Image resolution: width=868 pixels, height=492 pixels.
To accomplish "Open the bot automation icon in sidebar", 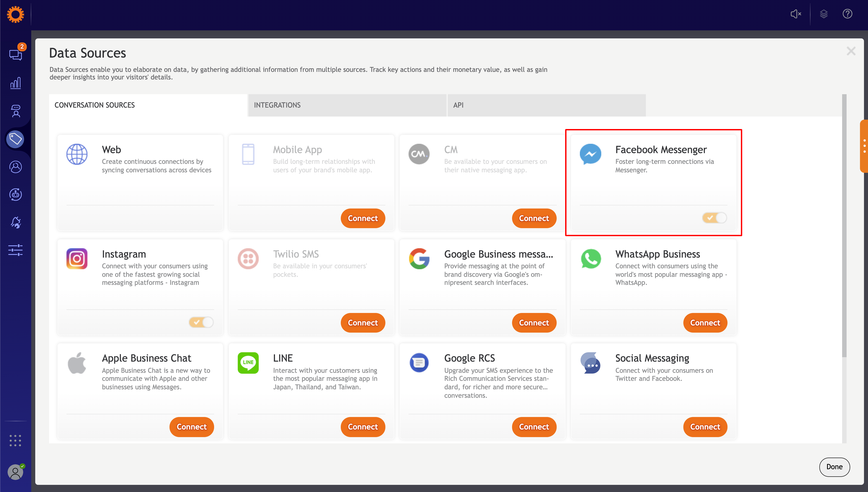I will 16,194.
